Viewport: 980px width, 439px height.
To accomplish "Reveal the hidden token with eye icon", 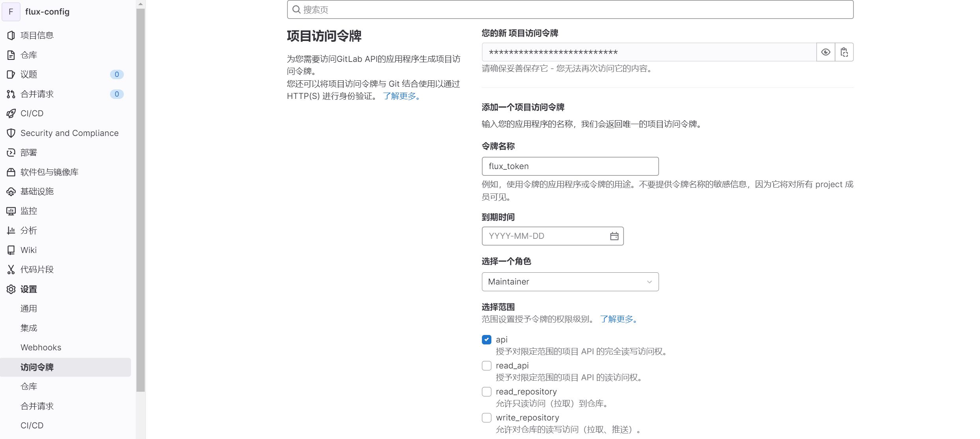I will point(825,52).
